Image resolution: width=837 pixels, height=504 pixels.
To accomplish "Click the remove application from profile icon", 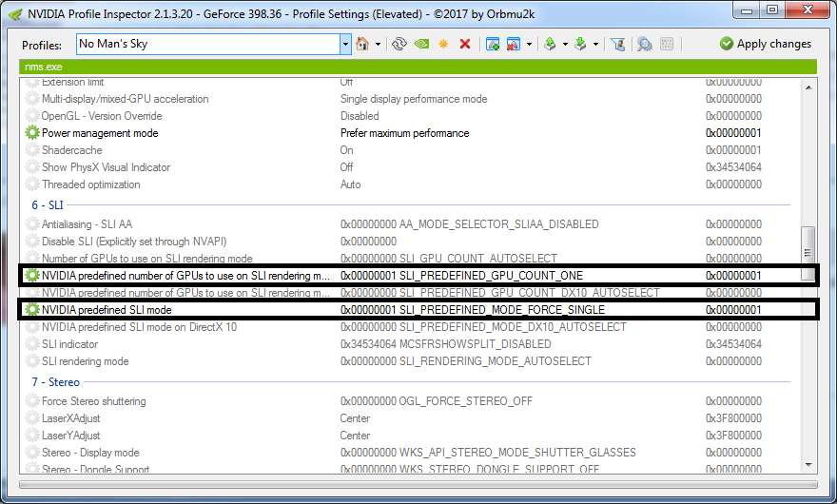I will 514,44.
